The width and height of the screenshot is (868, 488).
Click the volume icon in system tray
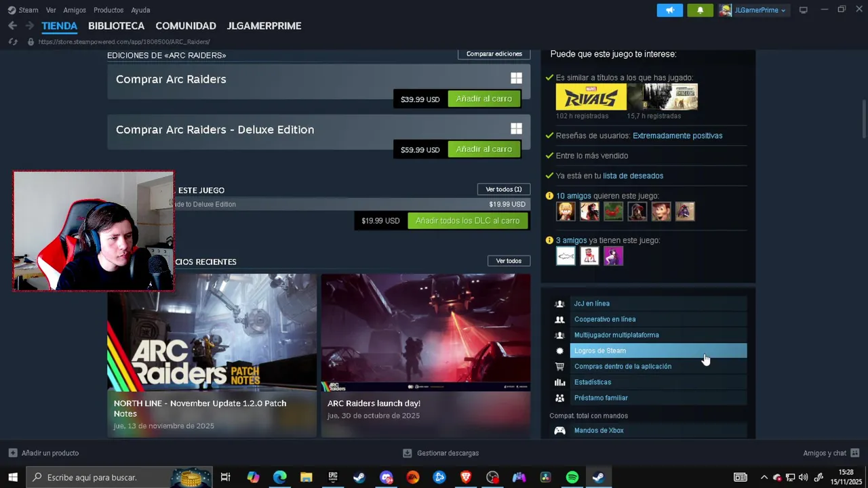(804, 477)
